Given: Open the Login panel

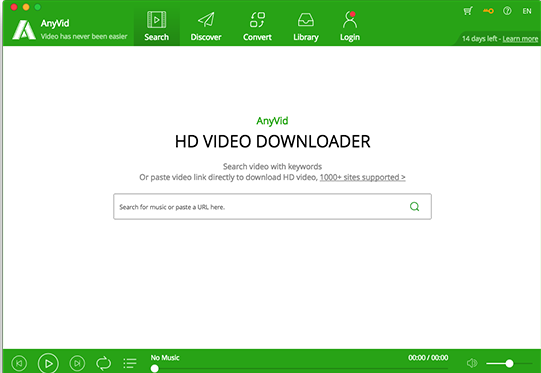Looking at the screenshot, I should [350, 27].
